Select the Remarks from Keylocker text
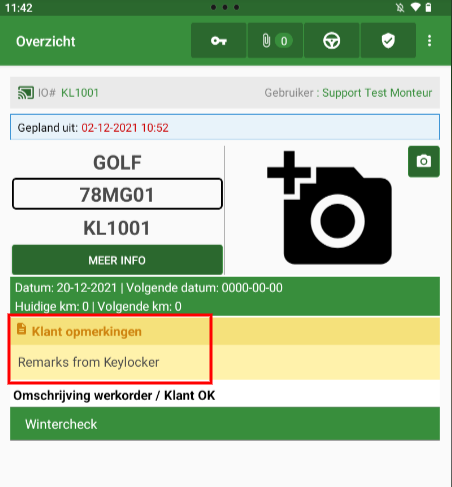452x487 pixels. tap(89, 362)
